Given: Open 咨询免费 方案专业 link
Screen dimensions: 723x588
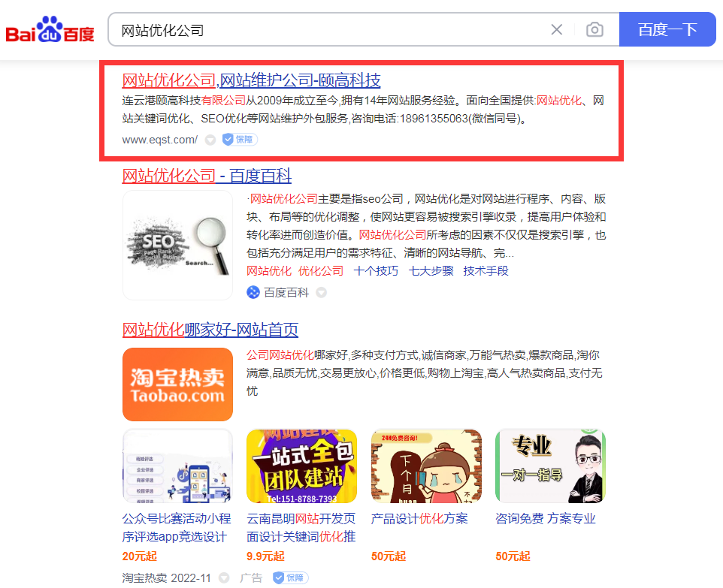Looking at the screenshot, I should click(546, 519).
